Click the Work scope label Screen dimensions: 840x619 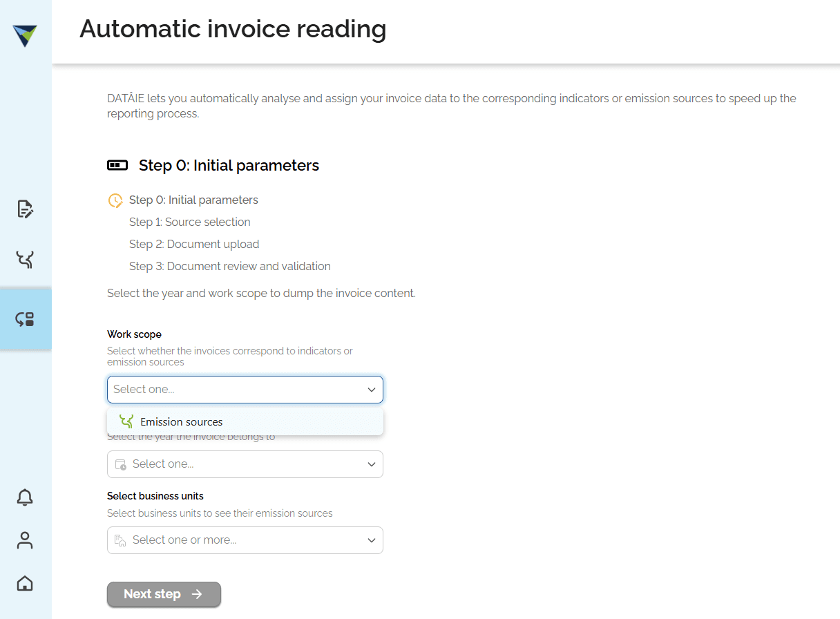pos(134,334)
